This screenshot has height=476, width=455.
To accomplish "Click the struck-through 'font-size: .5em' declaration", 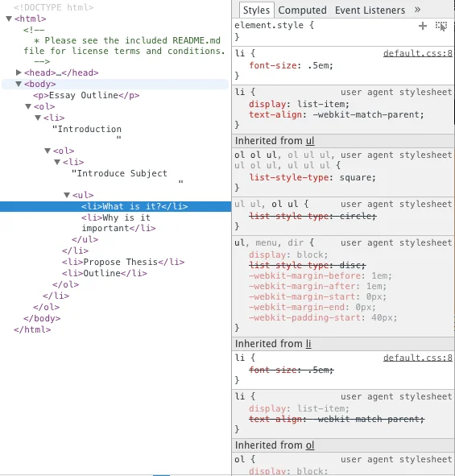I will (291, 370).
